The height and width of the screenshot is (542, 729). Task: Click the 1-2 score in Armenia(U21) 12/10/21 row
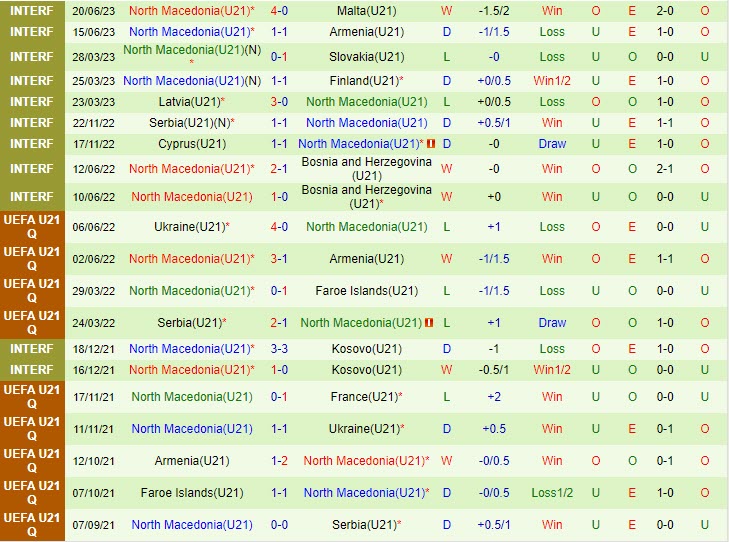(x=279, y=461)
